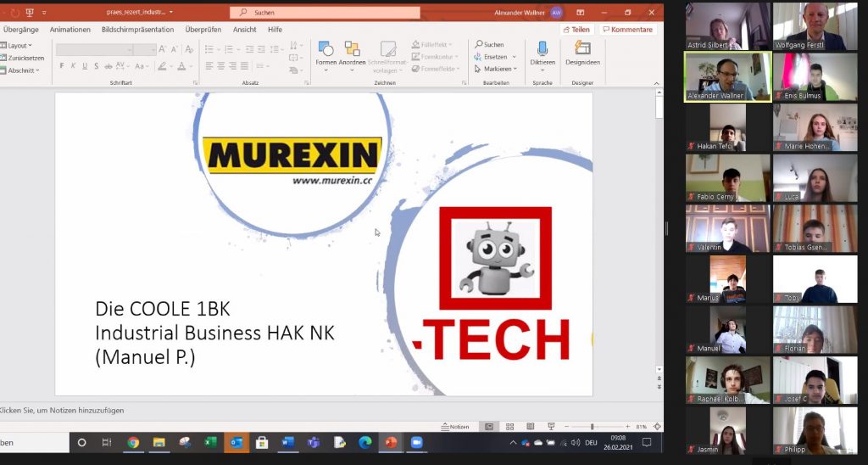Open the font name combo box
Image resolution: width=868 pixels, height=465 pixels.
(94, 50)
